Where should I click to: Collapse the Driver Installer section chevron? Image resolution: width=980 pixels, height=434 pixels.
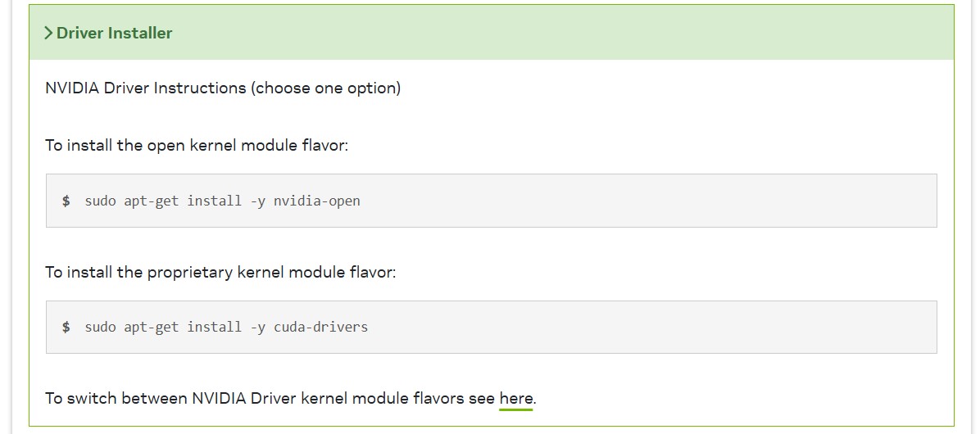point(48,33)
